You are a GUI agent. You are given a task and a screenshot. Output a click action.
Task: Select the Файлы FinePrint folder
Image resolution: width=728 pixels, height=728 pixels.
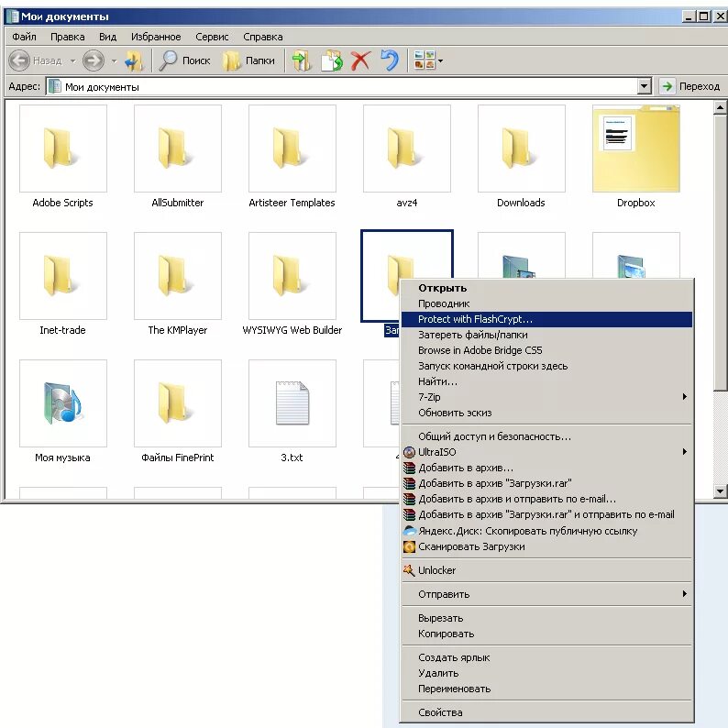pos(178,403)
